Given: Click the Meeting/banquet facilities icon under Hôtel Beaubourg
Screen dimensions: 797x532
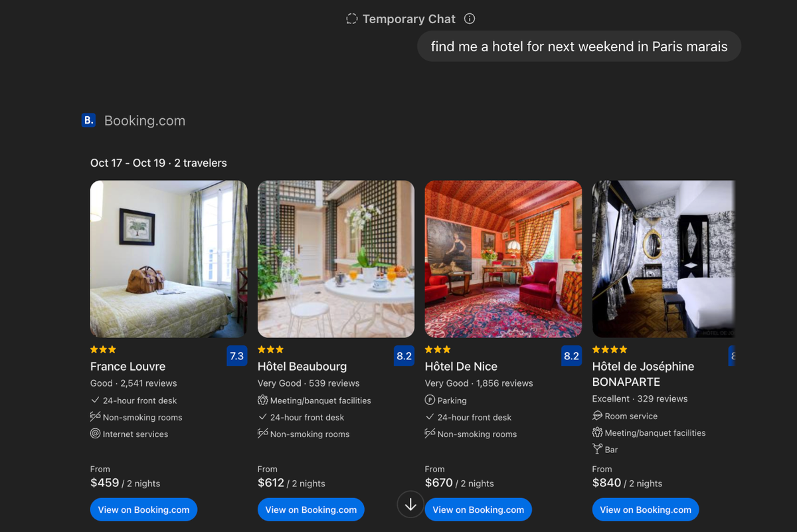Looking at the screenshot, I should [x=262, y=400].
